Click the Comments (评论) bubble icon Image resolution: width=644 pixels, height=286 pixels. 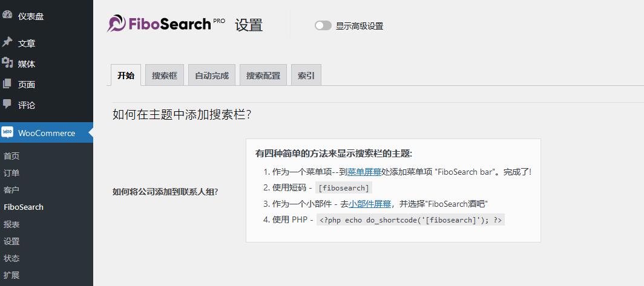(7, 104)
